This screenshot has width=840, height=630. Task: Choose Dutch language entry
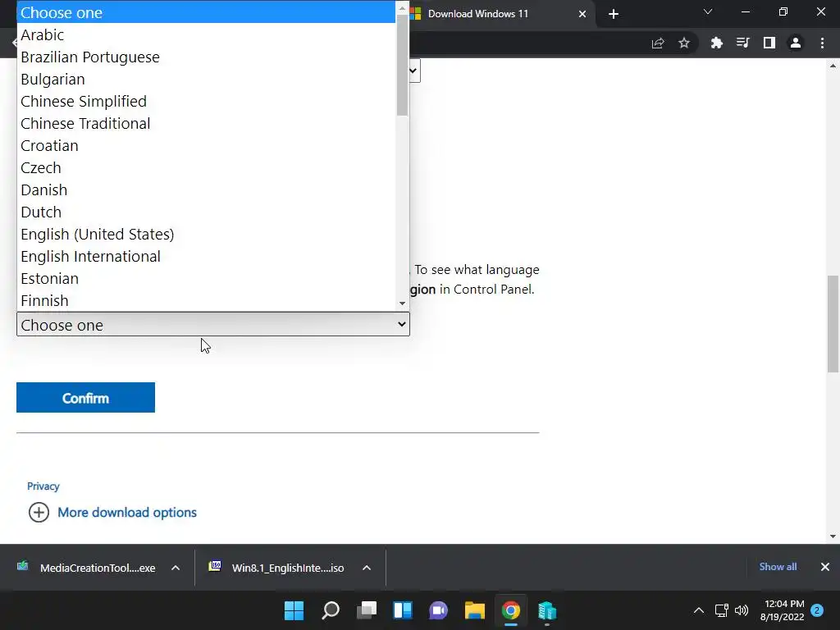[206, 212]
